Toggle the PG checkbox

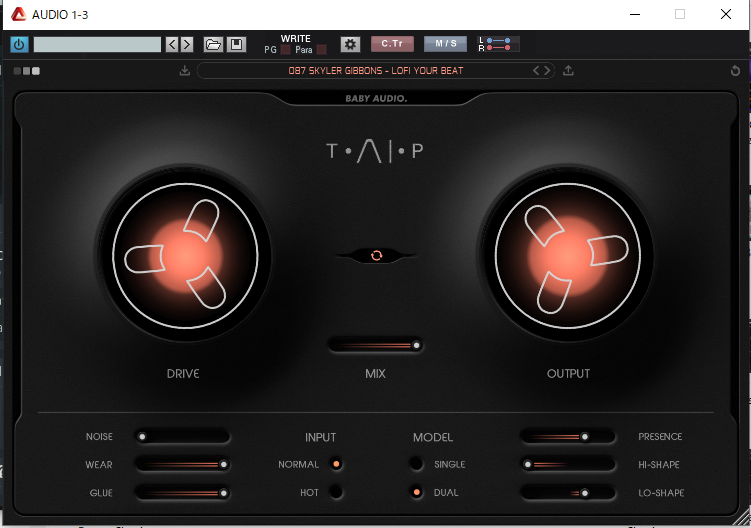point(285,50)
